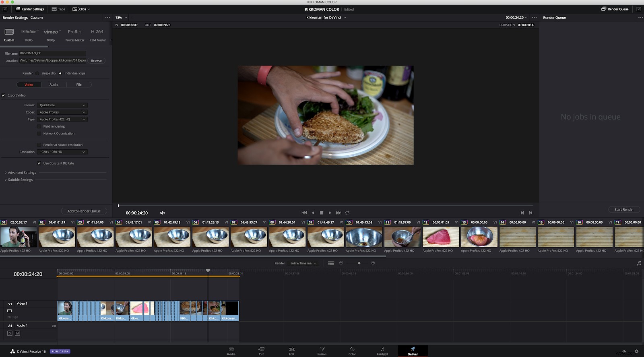Open the Format QuickTime dropdown
This screenshot has height=357, width=644.
(62, 105)
